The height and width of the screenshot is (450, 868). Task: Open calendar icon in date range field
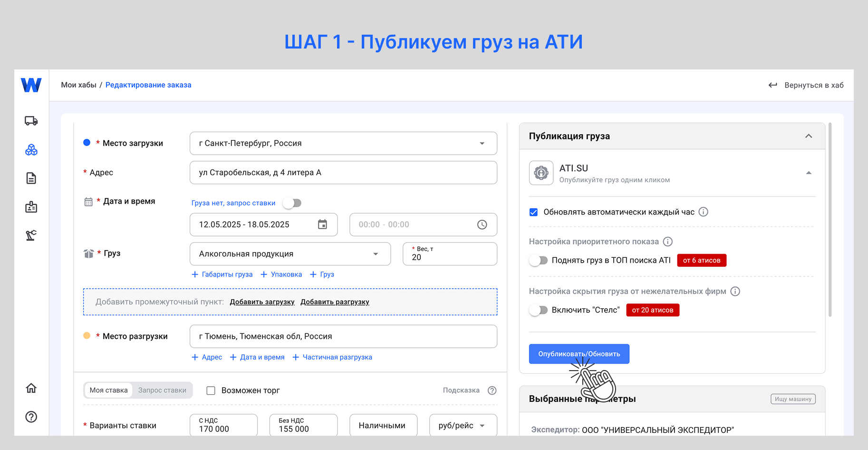point(322,225)
